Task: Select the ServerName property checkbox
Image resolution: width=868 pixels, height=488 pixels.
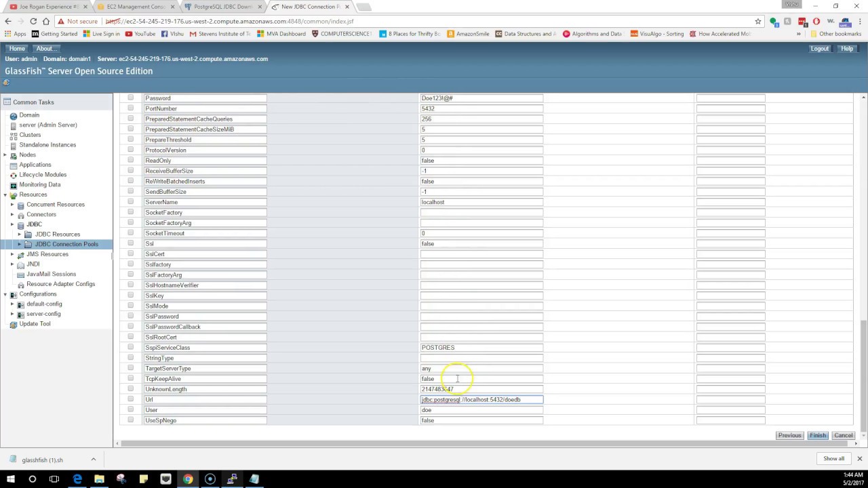Action: click(x=131, y=201)
